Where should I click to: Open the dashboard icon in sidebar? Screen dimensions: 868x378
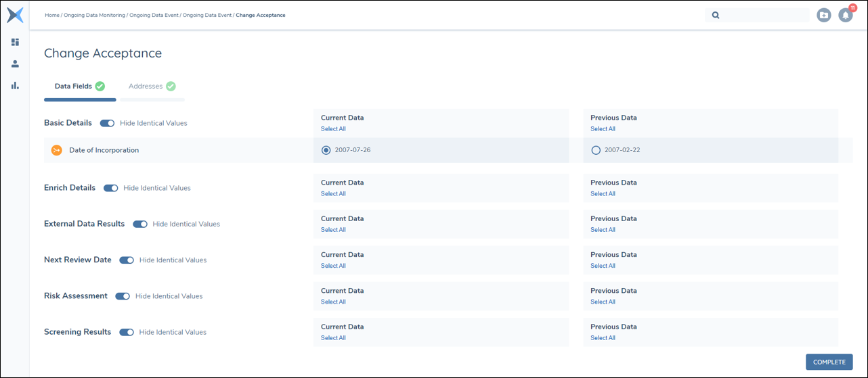point(15,42)
